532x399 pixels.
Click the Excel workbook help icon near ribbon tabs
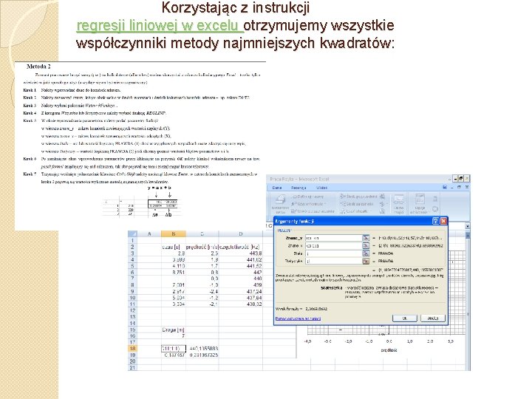pyautogui.click(x=445, y=187)
